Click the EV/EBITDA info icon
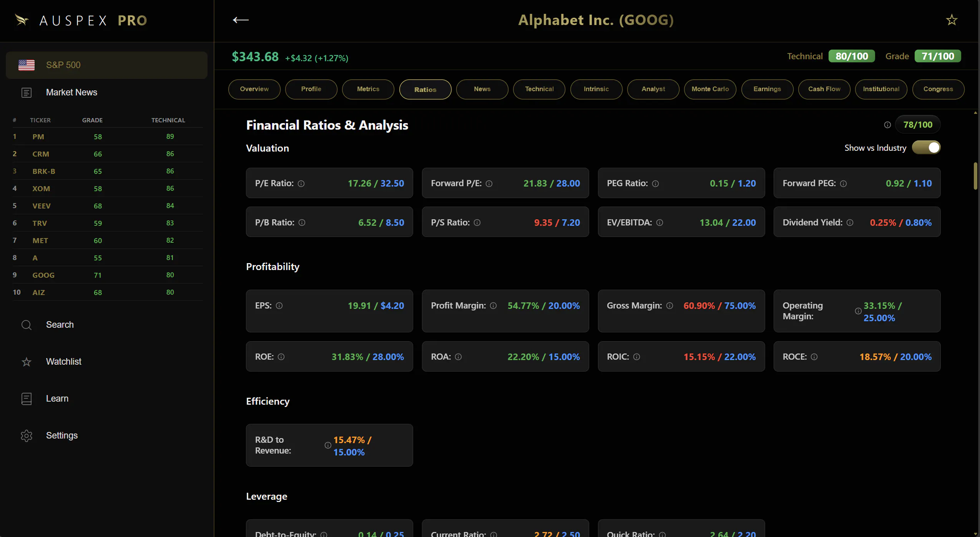The width and height of the screenshot is (980, 537). point(660,223)
